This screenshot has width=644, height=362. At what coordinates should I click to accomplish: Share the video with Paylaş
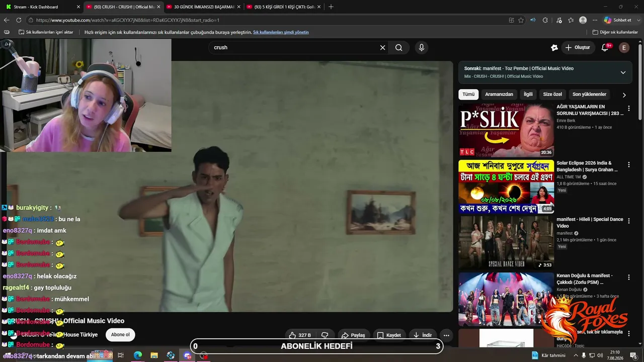pos(353,335)
